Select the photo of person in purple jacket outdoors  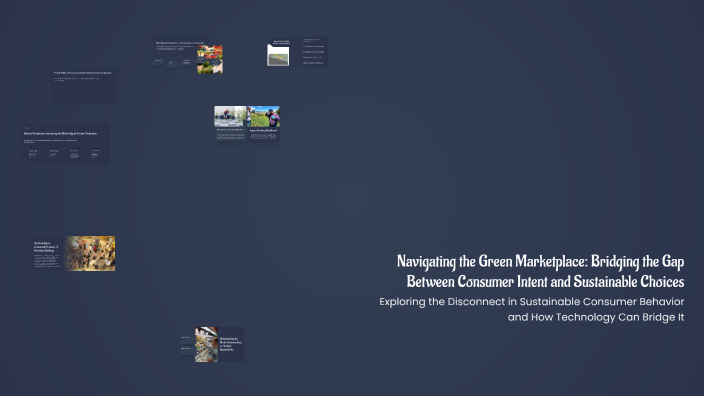click(x=263, y=116)
